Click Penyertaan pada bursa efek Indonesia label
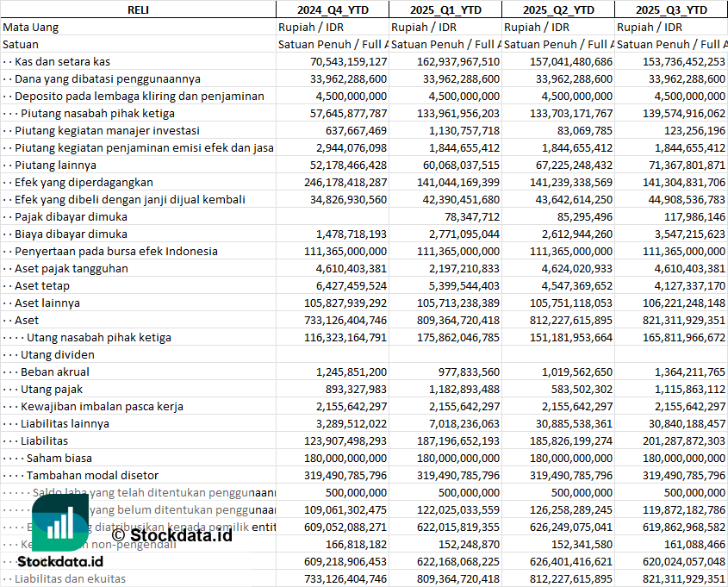 (x=115, y=251)
